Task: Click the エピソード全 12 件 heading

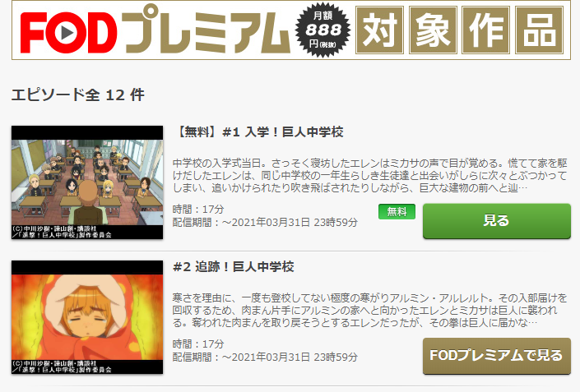Action: 78,95
